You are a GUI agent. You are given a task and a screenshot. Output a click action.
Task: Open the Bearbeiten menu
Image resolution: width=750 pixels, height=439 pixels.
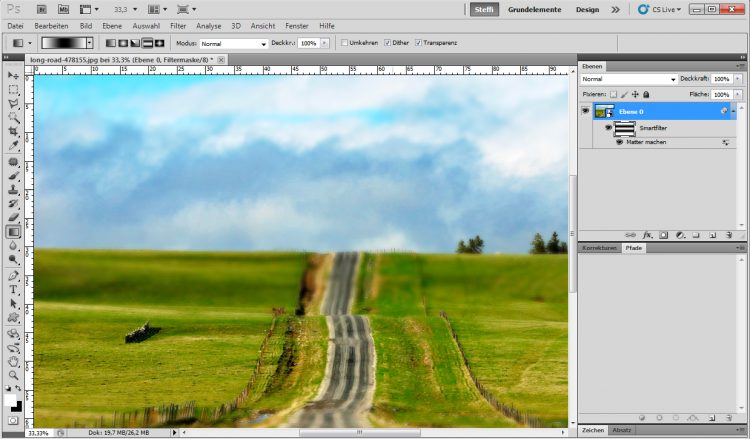pyautogui.click(x=51, y=26)
